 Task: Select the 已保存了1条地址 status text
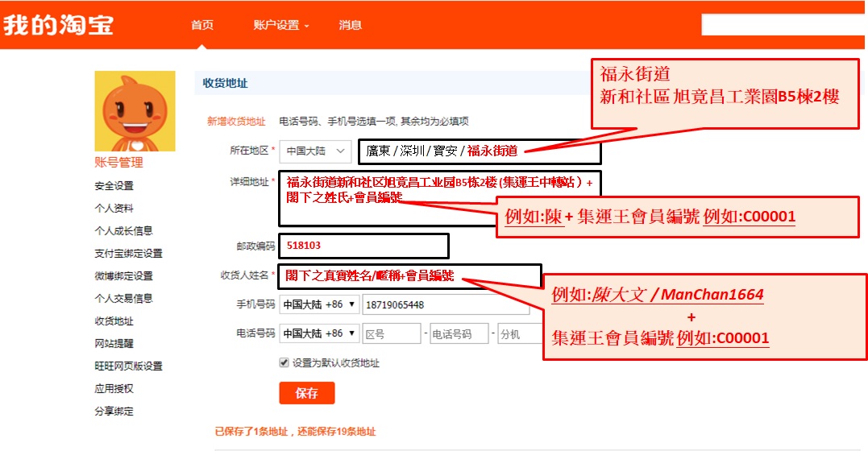click(x=295, y=432)
